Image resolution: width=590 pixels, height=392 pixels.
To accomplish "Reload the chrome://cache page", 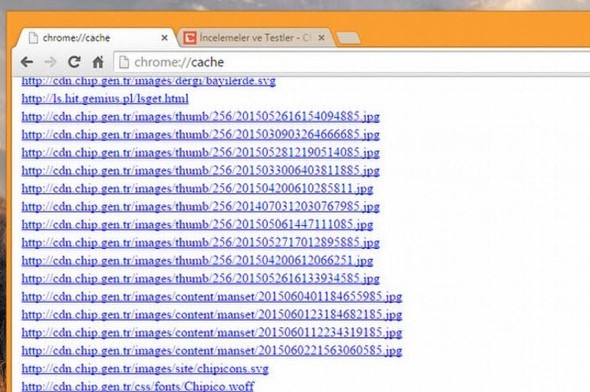I will point(74,62).
